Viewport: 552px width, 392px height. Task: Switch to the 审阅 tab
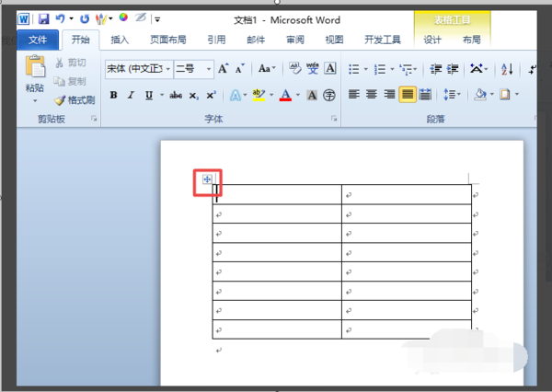(x=295, y=40)
